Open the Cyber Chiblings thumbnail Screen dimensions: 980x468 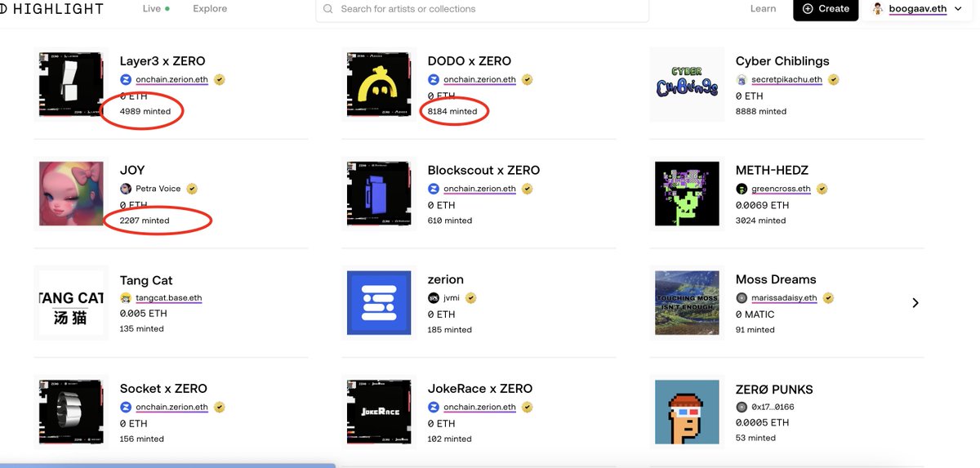687,85
